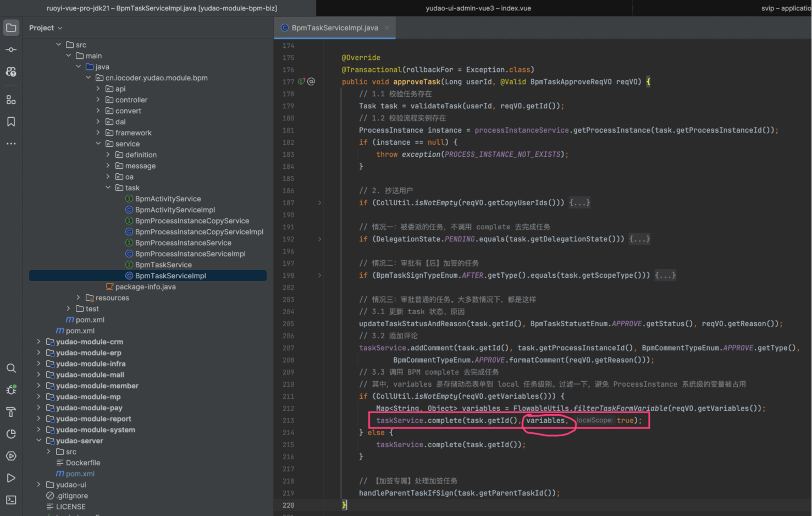The width and height of the screenshot is (812, 516).
Task: Click the implements-method gutter icon on line 177
Action: [301, 81]
